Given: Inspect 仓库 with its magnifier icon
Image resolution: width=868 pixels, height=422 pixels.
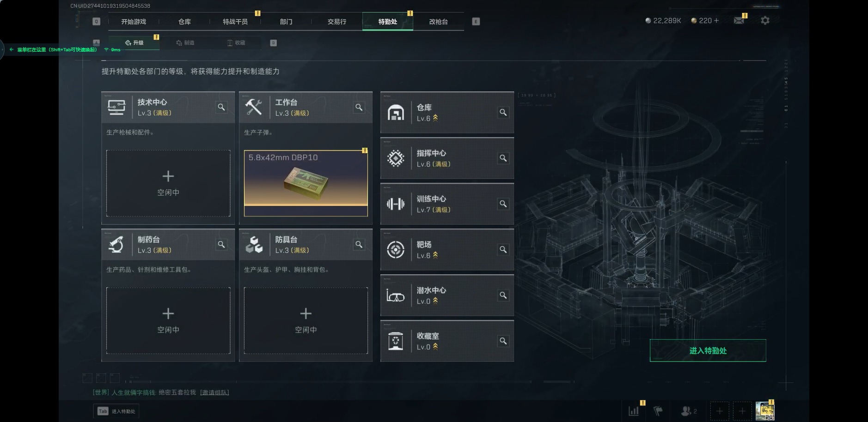Looking at the screenshot, I should pos(503,112).
